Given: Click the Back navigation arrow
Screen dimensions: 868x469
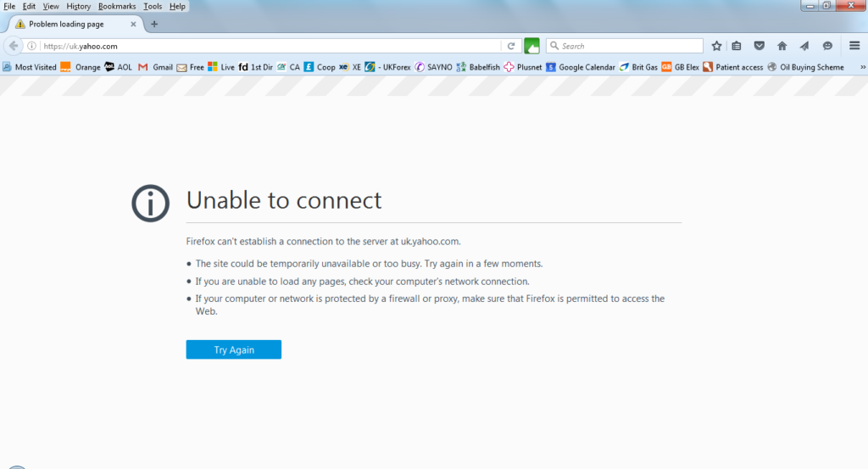Looking at the screenshot, I should pyautogui.click(x=14, y=46).
